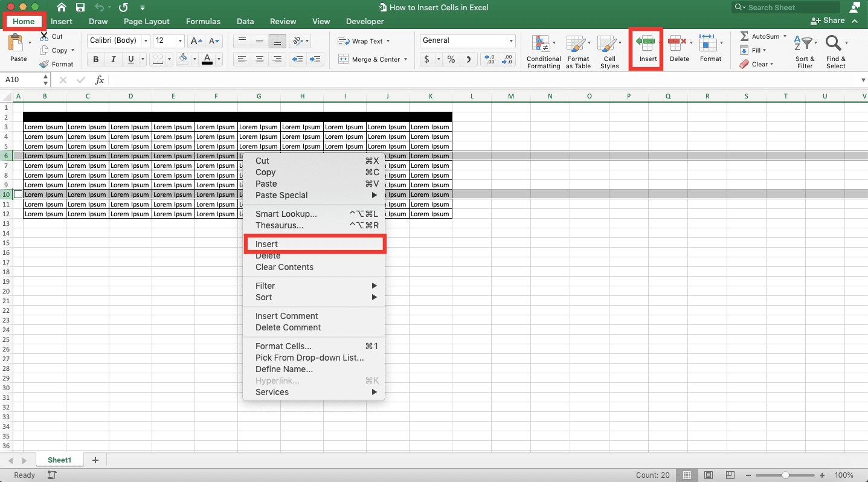Increase indent in the ribbon
The image size is (868, 482).
(315, 59)
